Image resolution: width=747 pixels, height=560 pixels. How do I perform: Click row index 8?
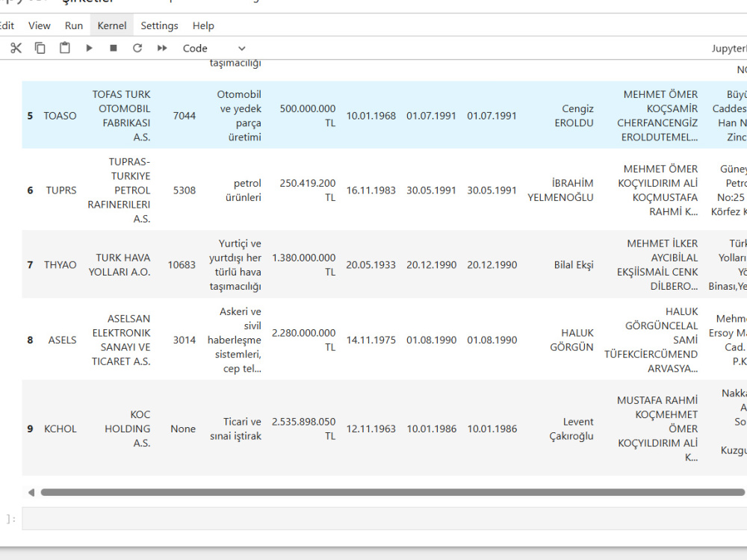(30, 340)
